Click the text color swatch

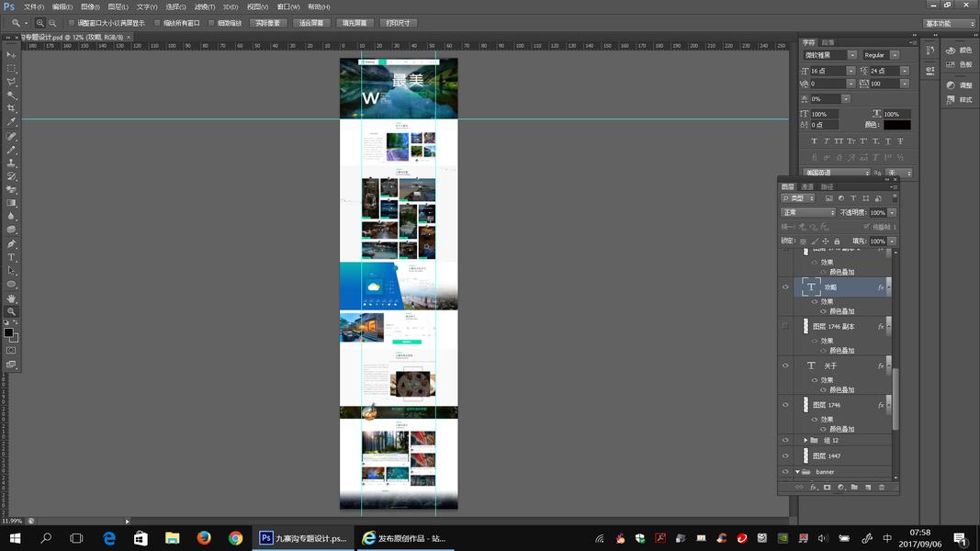(896, 125)
